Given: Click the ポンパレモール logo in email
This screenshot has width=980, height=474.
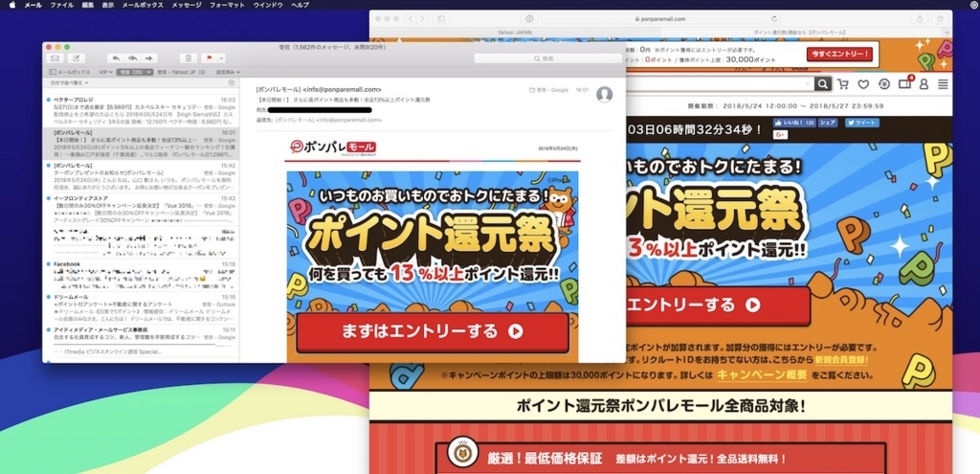Looking at the screenshot, I should 332,147.
